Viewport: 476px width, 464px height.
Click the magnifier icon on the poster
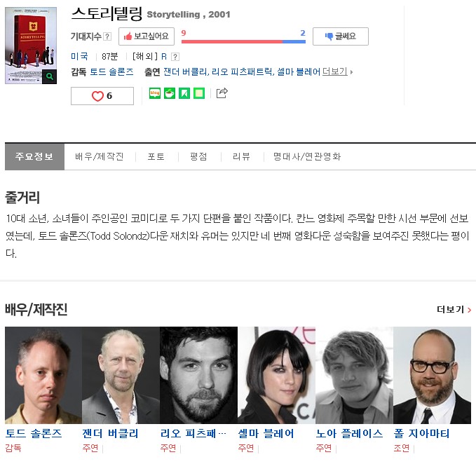tap(50, 76)
